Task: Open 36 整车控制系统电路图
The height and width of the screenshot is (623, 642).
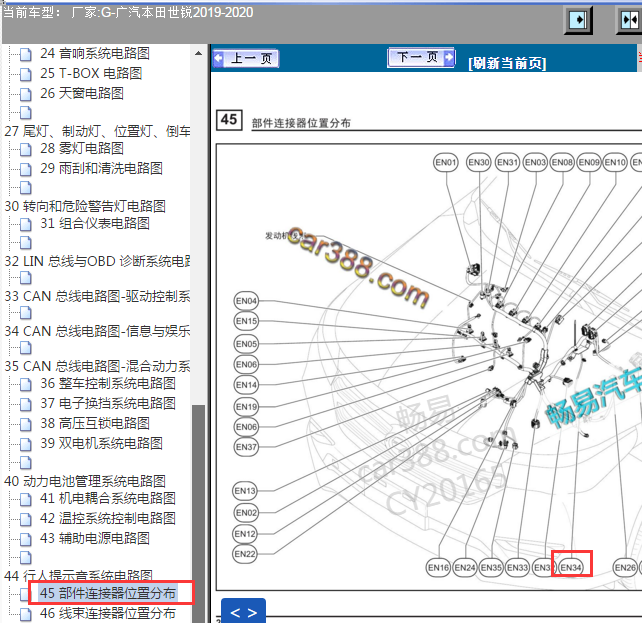Action: (x=108, y=384)
